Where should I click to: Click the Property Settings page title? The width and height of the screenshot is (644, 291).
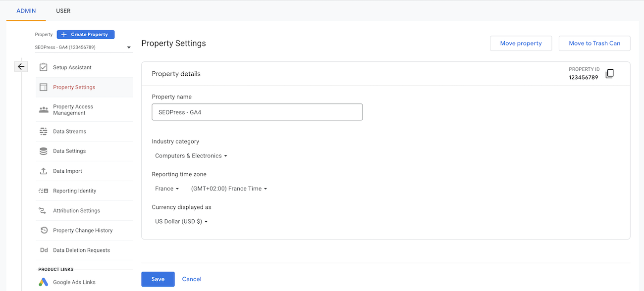(x=173, y=44)
